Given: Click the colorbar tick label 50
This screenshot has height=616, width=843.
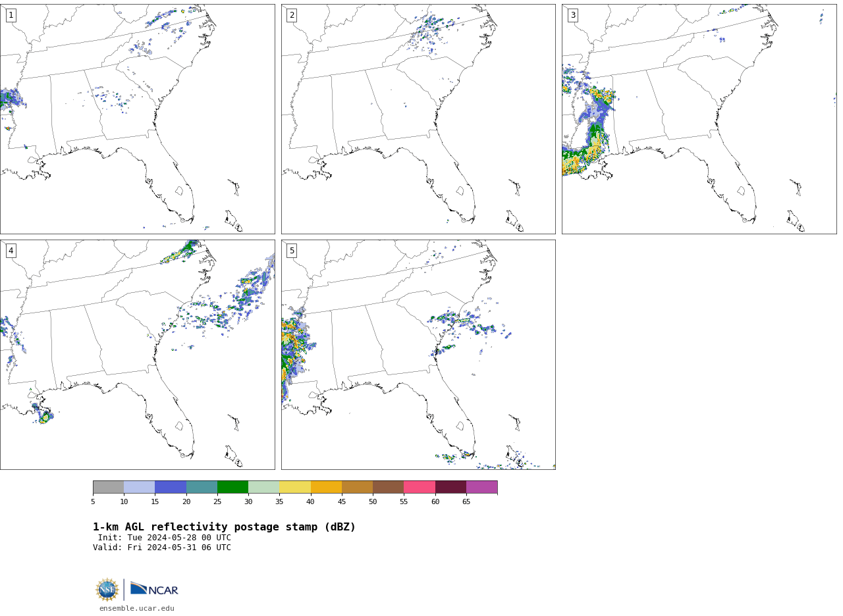Looking at the screenshot, I should coord(373,502).
